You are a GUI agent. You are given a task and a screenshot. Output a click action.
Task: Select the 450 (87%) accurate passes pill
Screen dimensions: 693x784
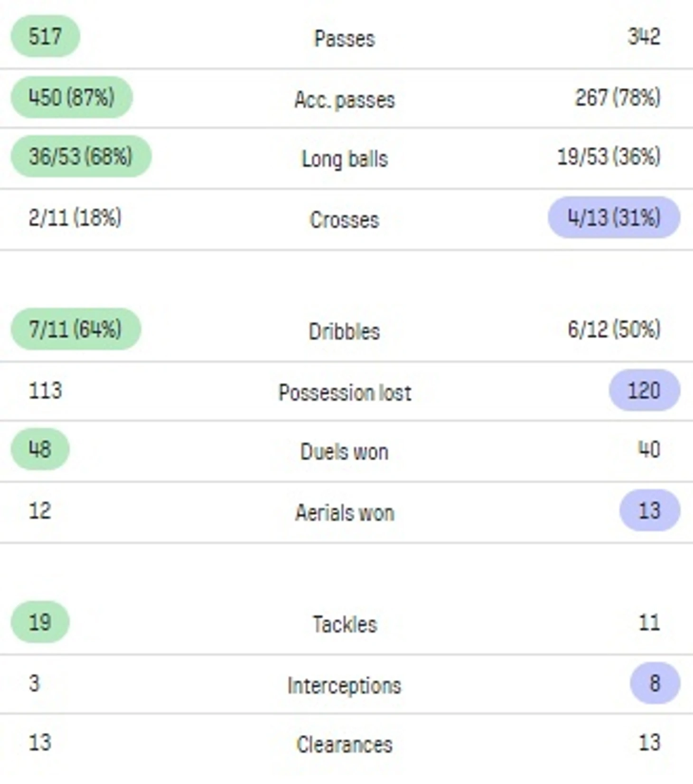click(72, 97)
